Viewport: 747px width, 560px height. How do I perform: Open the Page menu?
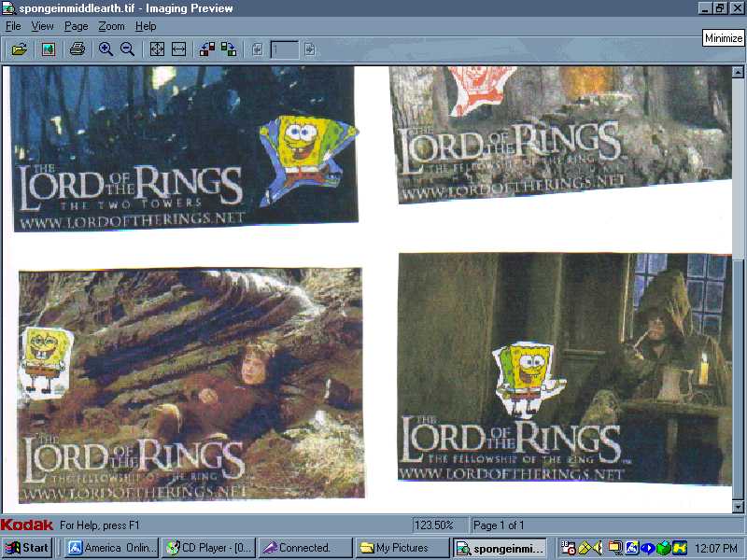point(77,26)
